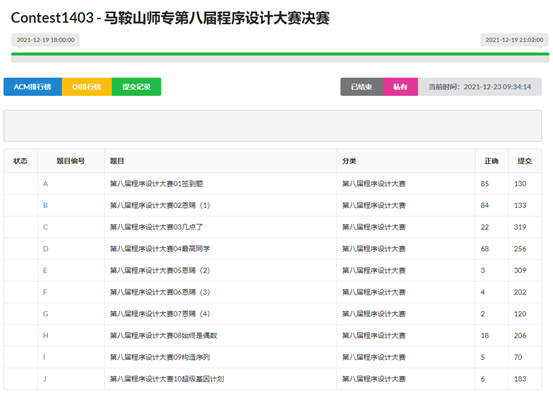This screenshot has width=553, height=399.
Task: Click submission count 183 in row J
Action: click(520, 379)
